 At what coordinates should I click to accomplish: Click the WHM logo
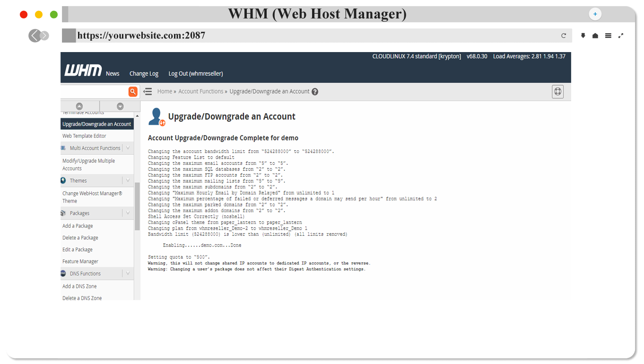pos(83,71)
